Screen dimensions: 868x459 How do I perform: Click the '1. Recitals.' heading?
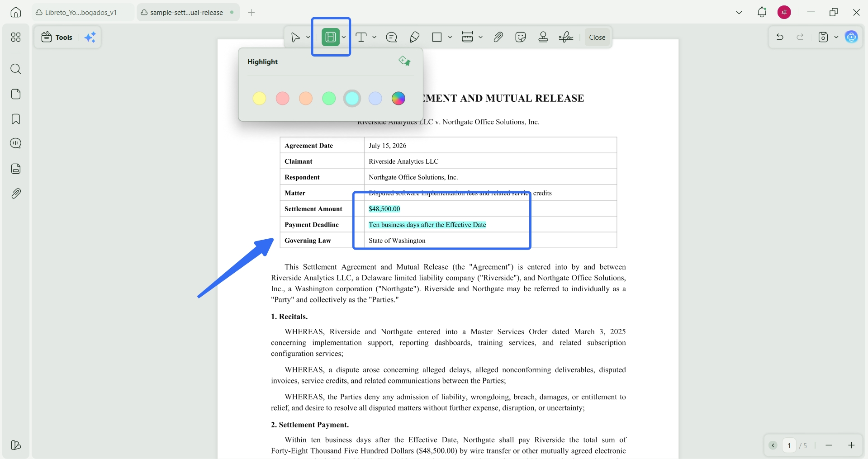pos(289,317)
